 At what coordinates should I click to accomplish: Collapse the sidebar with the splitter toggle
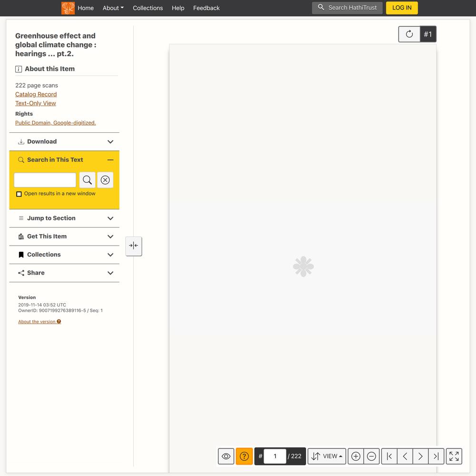[134, 246]
